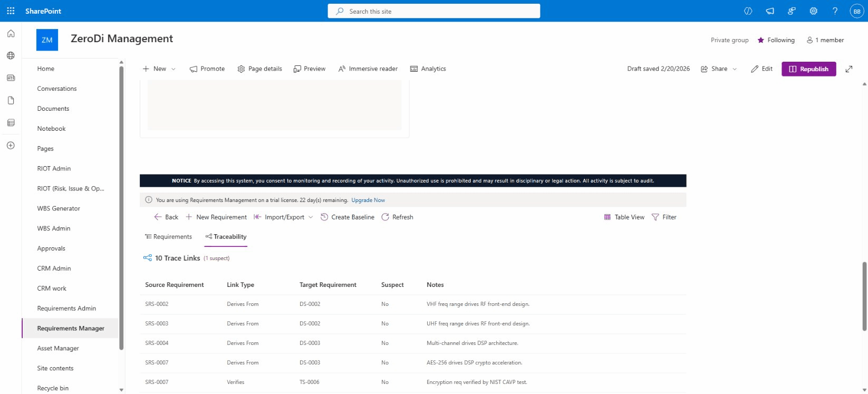868x394 pixels.
Task: Open WBS Generator nav link
Action: pos(59,208)
